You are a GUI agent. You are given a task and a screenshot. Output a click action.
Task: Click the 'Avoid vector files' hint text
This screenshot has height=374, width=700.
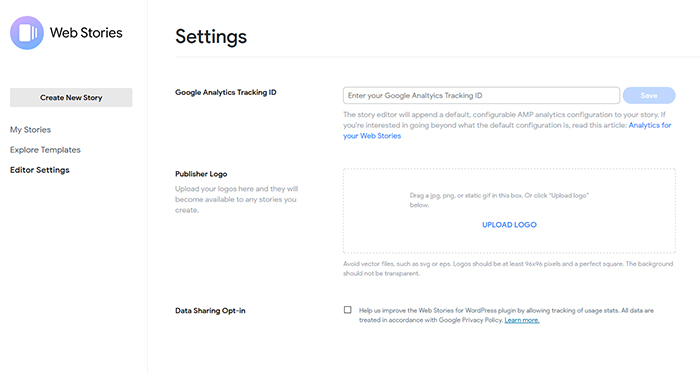[x=508, y=269]
